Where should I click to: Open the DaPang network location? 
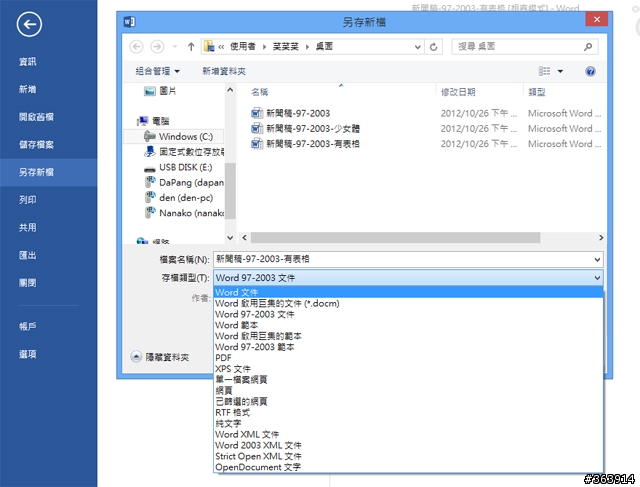(x=184, y=182)
